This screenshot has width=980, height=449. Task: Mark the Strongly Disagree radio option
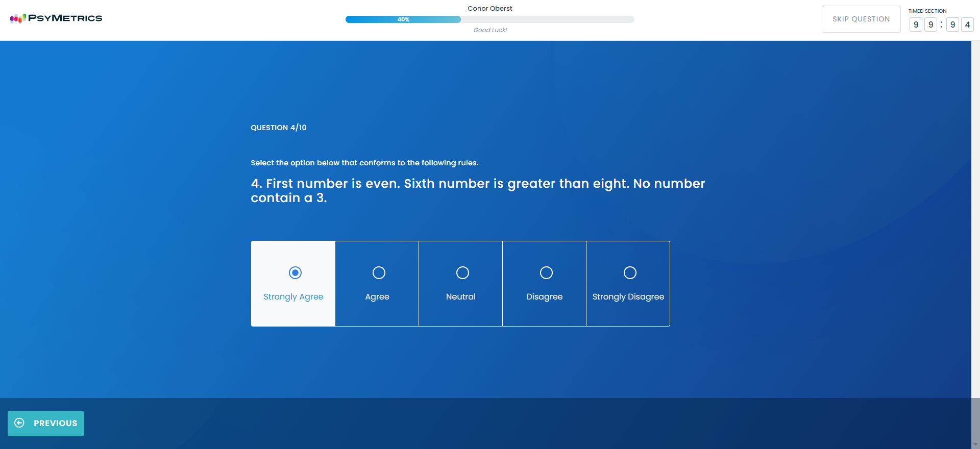pos(630,273)
